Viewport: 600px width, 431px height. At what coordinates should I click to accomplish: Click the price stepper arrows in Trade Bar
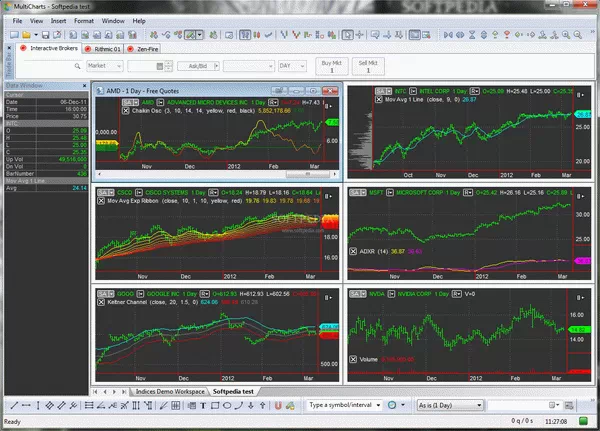click(x=168, y=66)
